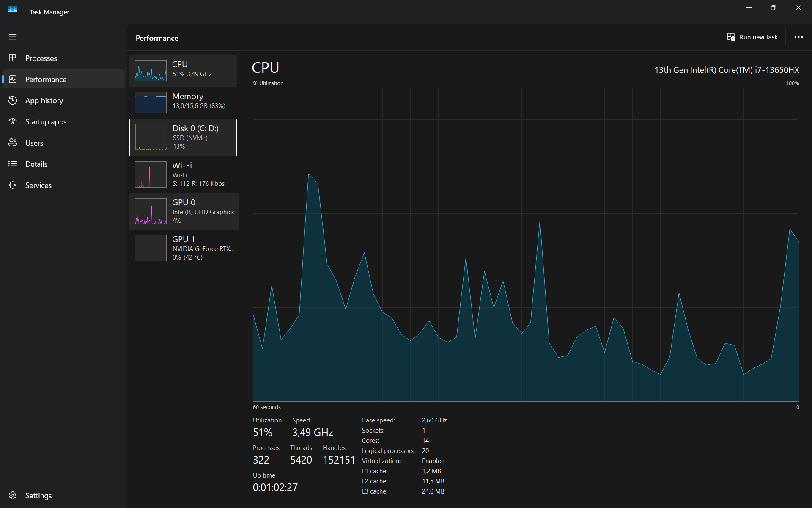The image size is (812, 508).
Task: Click the Services puzzle-piece icon
Action: pos(13,185)
